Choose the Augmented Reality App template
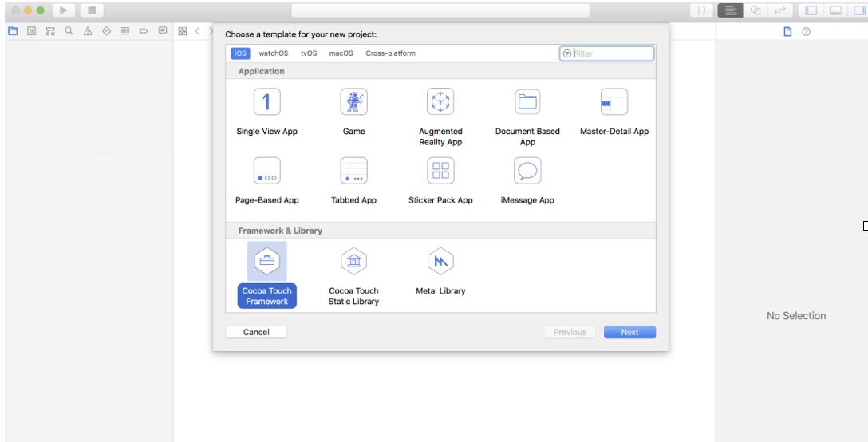This screenshot has width=868, height=442. click(x=440, y=116)
